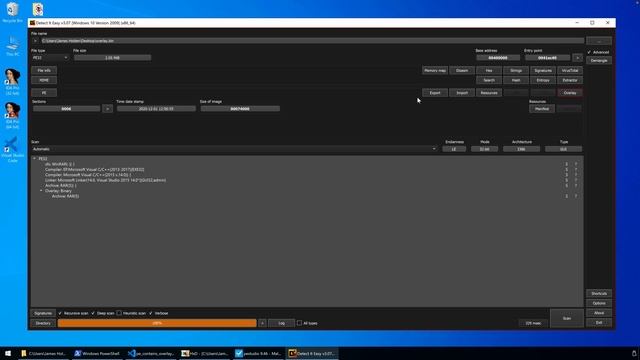Screen dimensions: 640x360
Task: Toggle Verbose checkbox
Action: click(158, 313)
